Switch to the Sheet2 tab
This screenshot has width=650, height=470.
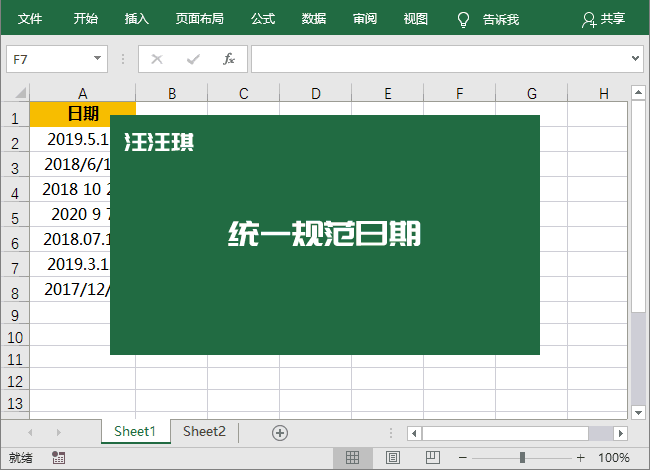coord(204,431)
